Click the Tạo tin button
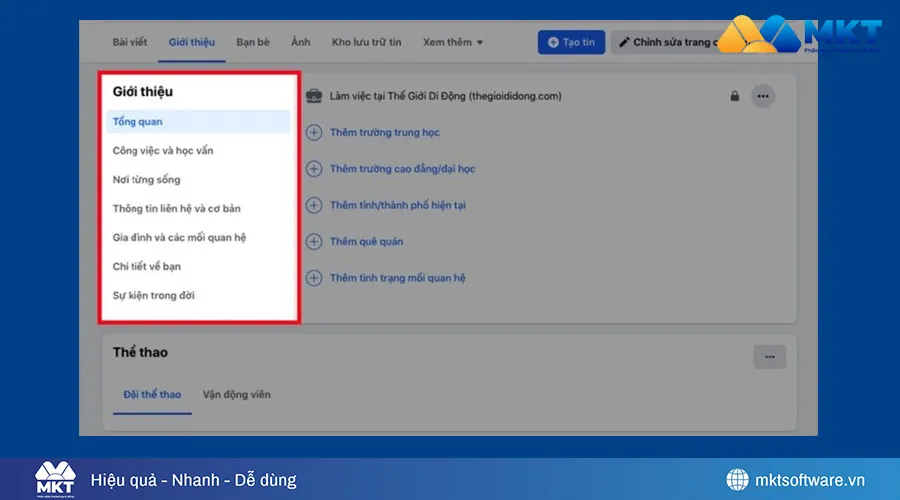Image resolution: width=900 pixels, height=500 pixels. (571, 42)
